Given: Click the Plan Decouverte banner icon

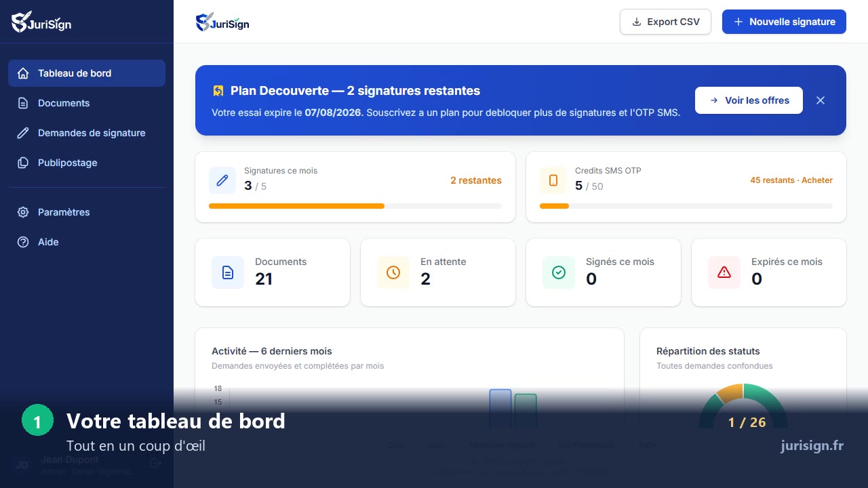Looking at the screenshot, I should click(x=218, y=91).
